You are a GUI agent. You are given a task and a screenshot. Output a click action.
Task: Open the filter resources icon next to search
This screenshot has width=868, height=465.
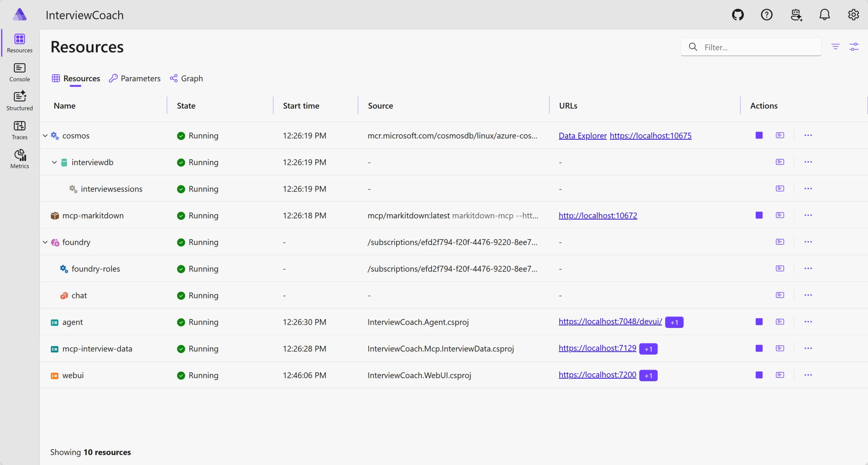click(x=835, y=47)
